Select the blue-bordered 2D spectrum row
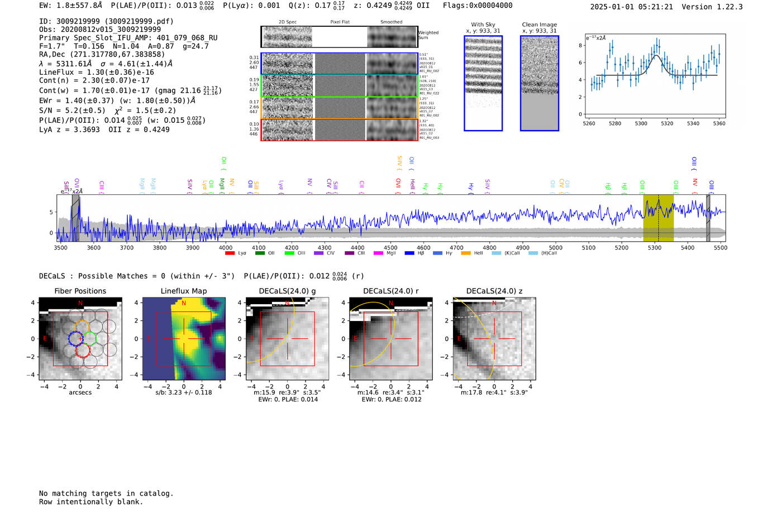 340,64
